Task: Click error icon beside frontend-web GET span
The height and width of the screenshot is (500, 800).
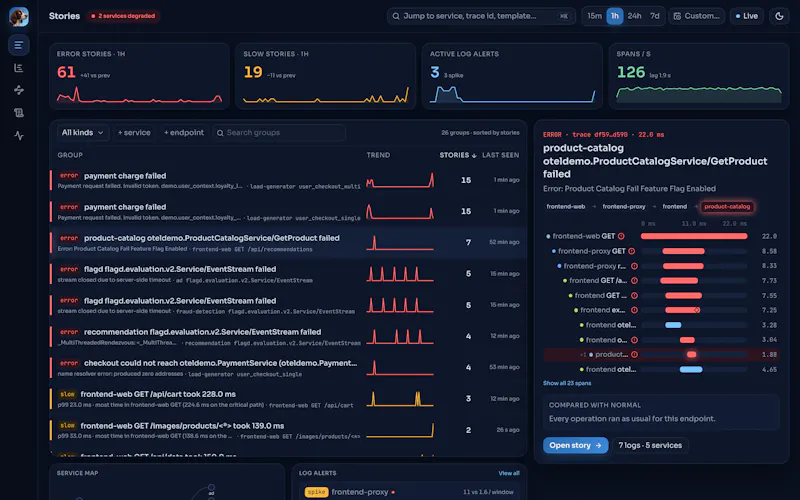Action: click(621, 236)
